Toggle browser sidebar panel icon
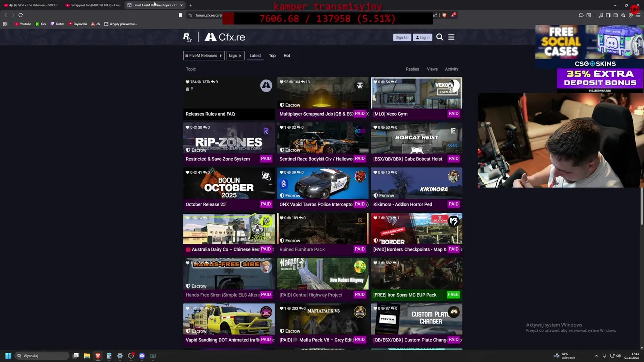The width and height of the screenshot is (644, 362). 608,15
